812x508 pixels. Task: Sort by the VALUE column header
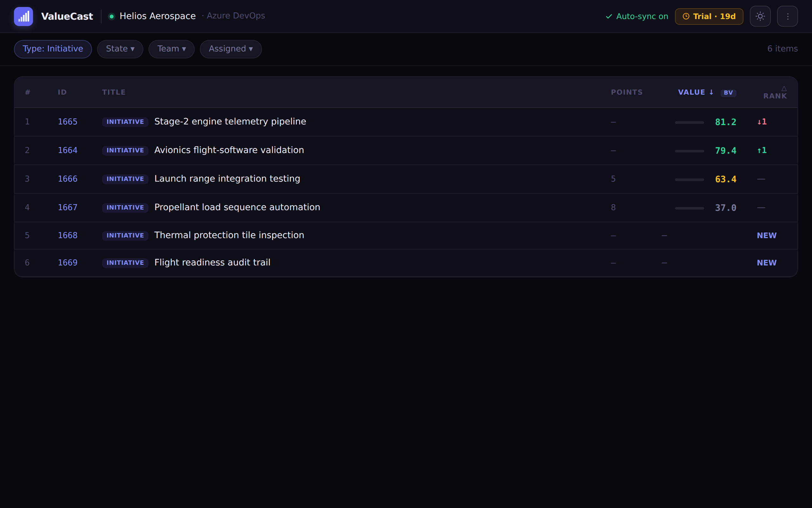696,92
